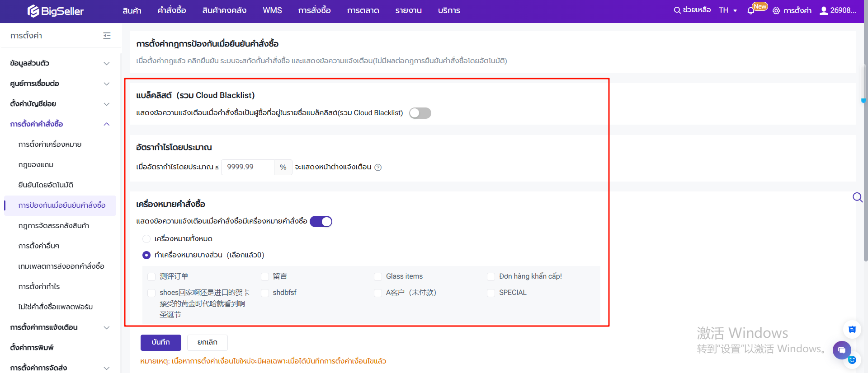Image resolution: width=868 pixels, height=373 pixels.
Task: Open the TH language dropdown
Action: coord(728,10)
